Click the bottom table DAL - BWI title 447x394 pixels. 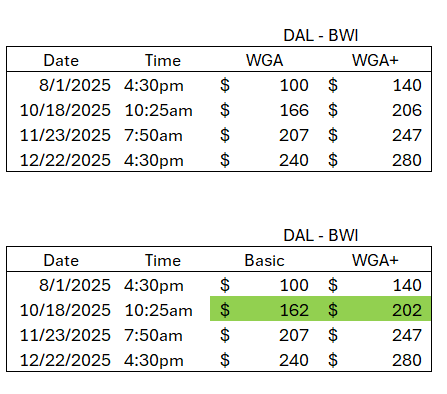(321, 235)
